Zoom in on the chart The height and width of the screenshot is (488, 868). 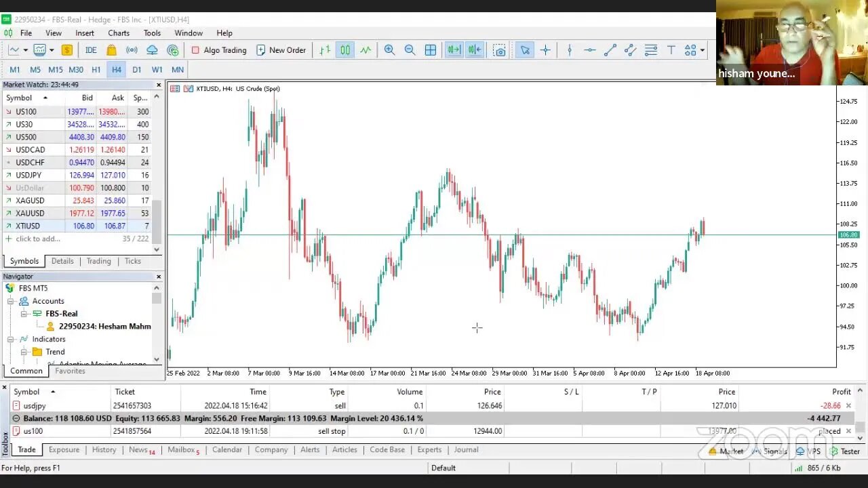tap(389, 50)
